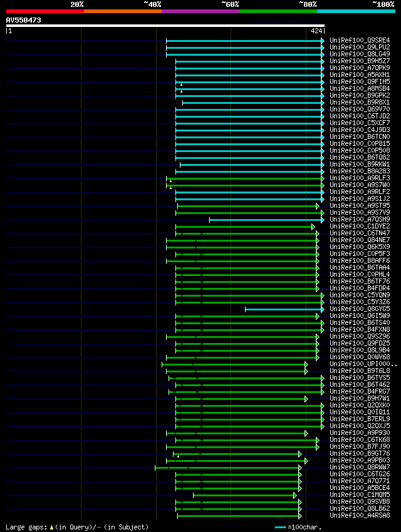
Task: Open the UniRef100_C4J9D3 entry
Action: tap(360, 130)
